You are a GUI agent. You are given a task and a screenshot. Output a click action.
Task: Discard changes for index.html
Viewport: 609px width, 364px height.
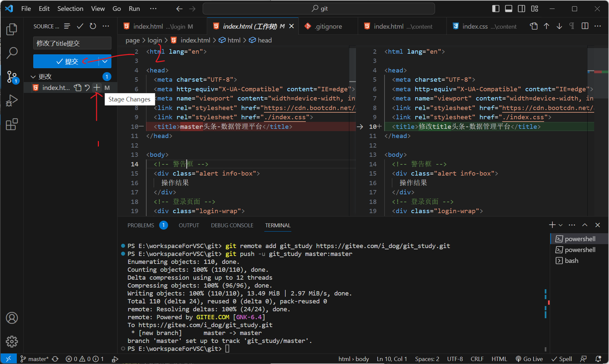click(87, 88)
